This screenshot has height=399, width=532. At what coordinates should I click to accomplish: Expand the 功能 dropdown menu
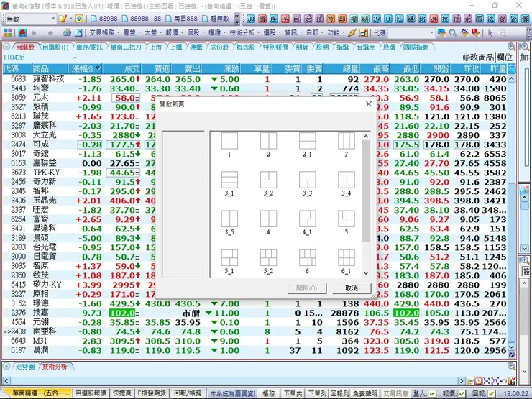336,32
